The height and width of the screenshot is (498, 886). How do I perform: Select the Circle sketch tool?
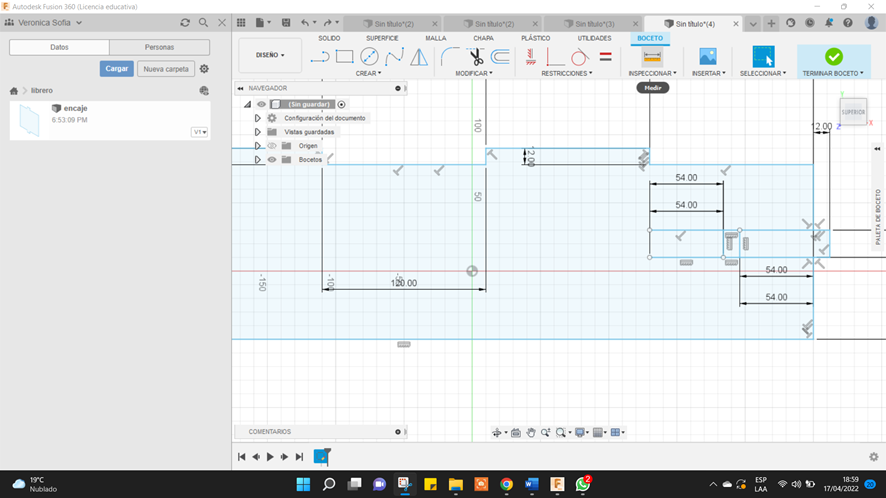369,57
